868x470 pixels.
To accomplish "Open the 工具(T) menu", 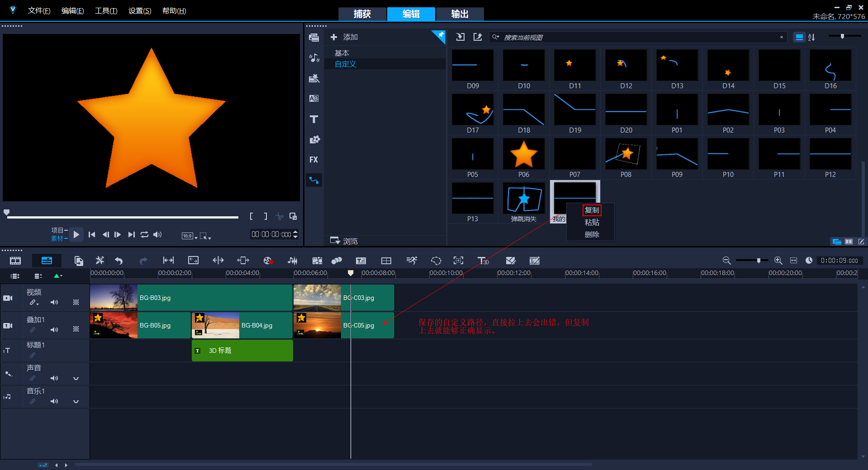I will tap(106, 11).
